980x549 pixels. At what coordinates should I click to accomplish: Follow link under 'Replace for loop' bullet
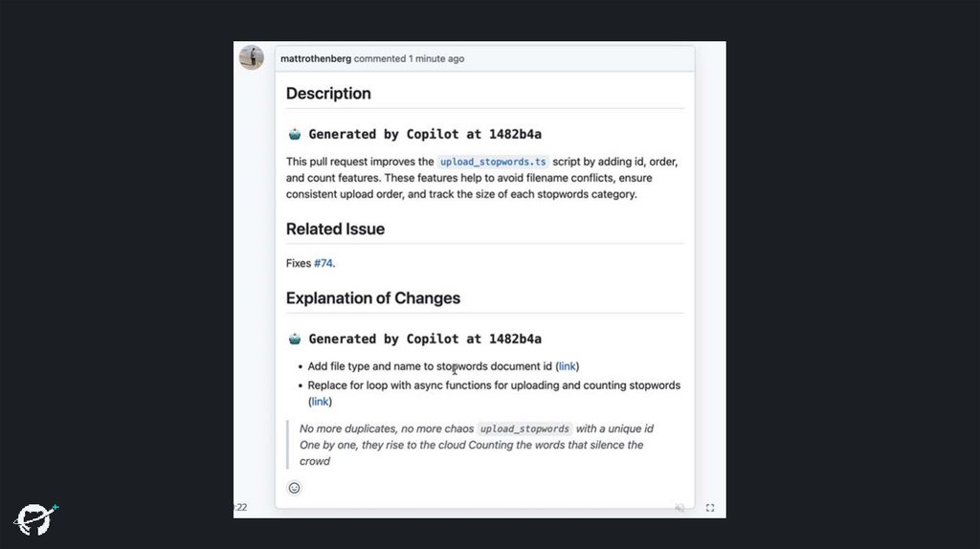320,402
